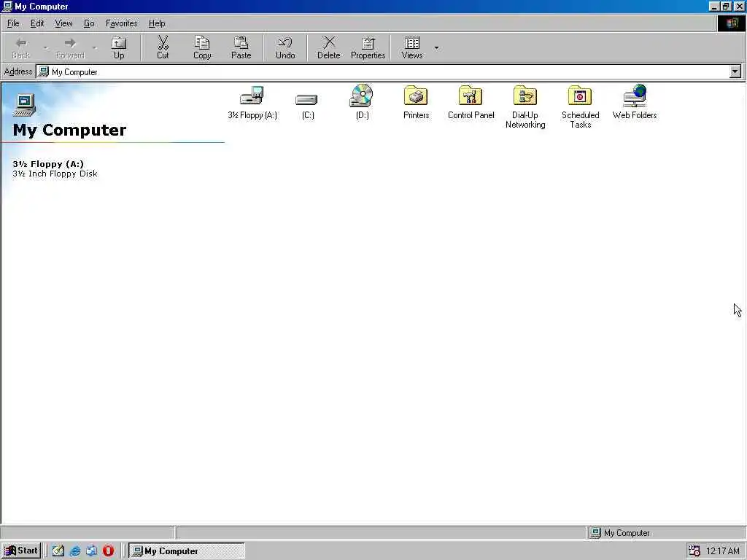Open the Help menu
This screenshot has width=747, height=560.
click(x=157, y=23)
